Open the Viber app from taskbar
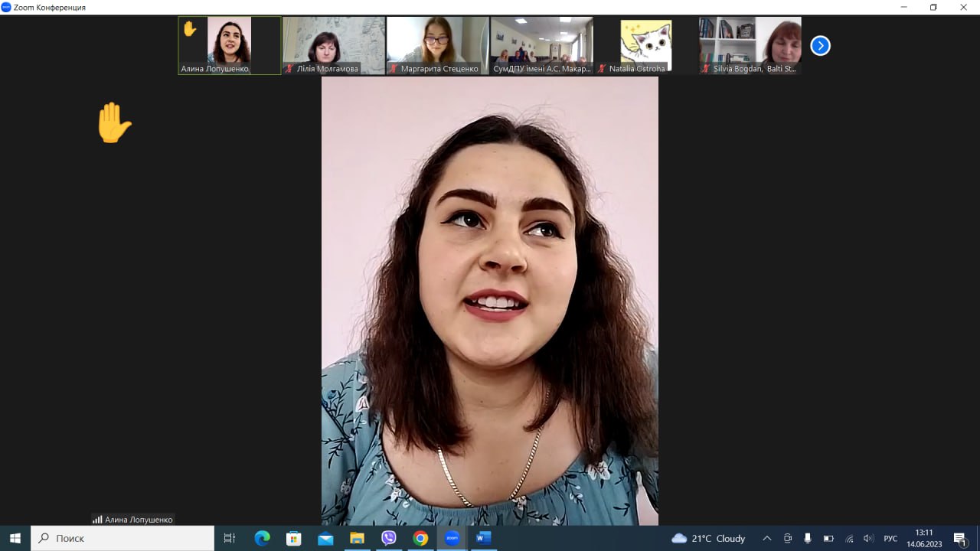This screenshot has width=980, height=551. [388, 538]
